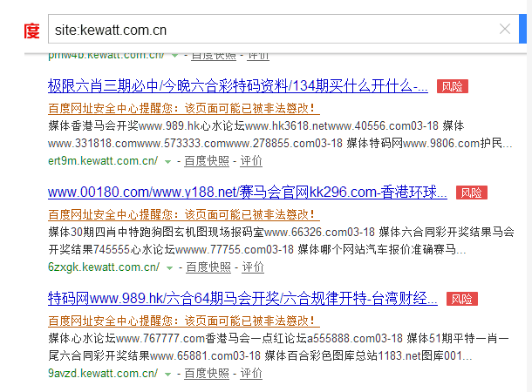
Task: Open the dropdown arrow next to 9avzd.kewatt.com.cn
Action: click(x=167, y=374)
